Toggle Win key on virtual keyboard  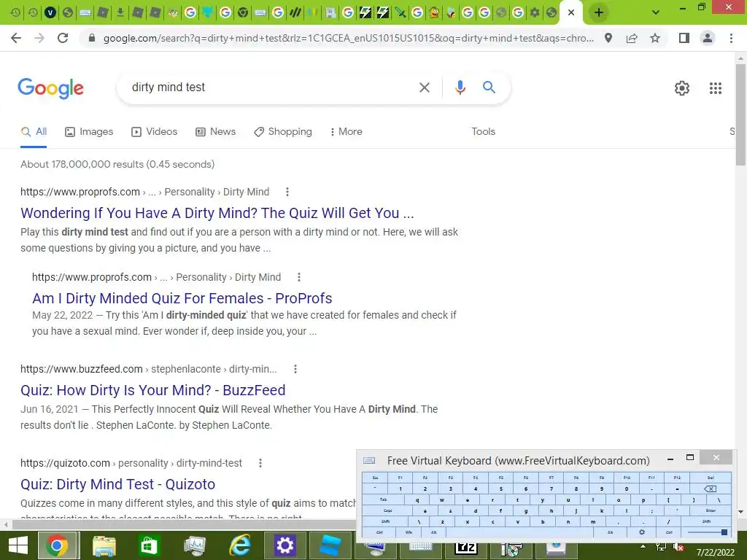(409, 532)
